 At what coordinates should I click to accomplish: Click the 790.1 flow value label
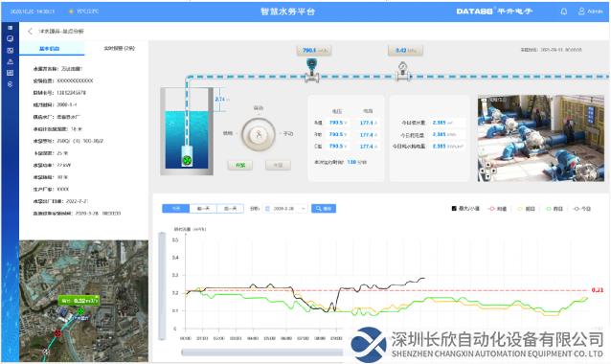coord(314,50)
